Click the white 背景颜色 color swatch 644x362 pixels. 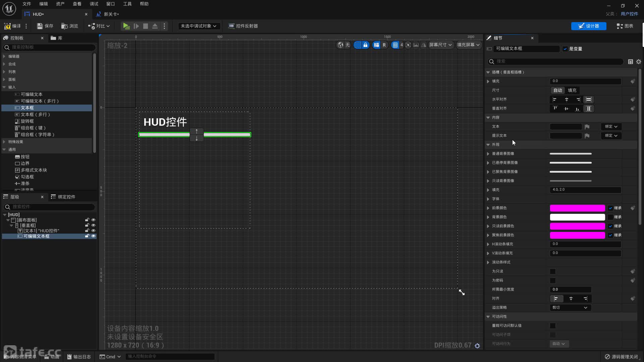coord(577,217)
